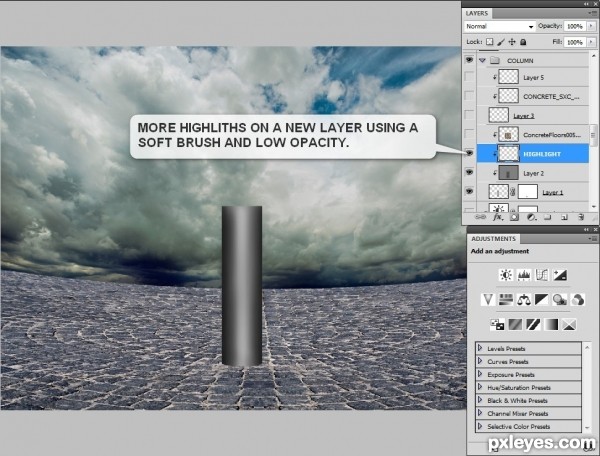
Task: Open the layer style fx menu
Action: 497,217
